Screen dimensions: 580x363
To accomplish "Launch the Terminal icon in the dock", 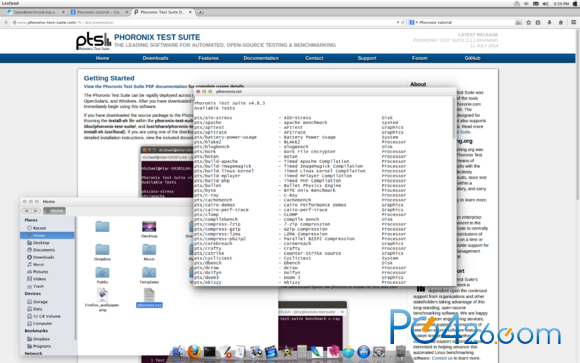I will 210,352.
